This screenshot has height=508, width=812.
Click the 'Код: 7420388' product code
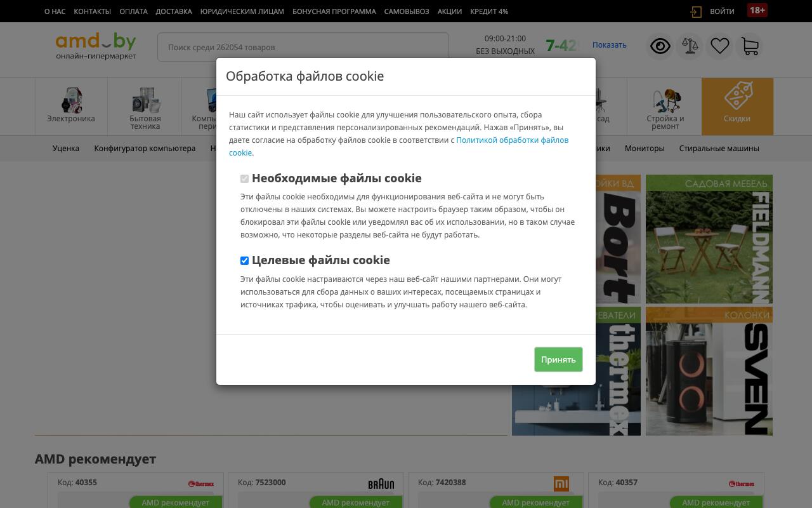click(x=442, y=483)
